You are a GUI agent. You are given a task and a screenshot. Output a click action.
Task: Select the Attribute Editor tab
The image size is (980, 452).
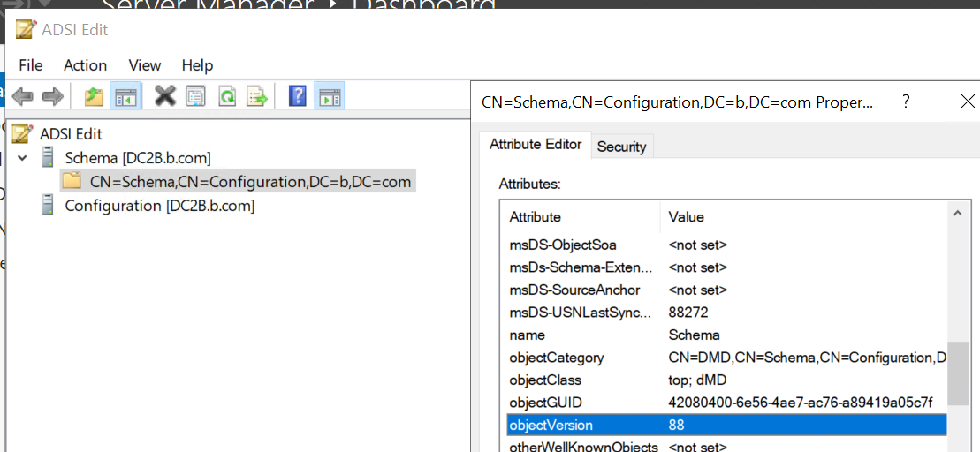click(x=535, y=144)
